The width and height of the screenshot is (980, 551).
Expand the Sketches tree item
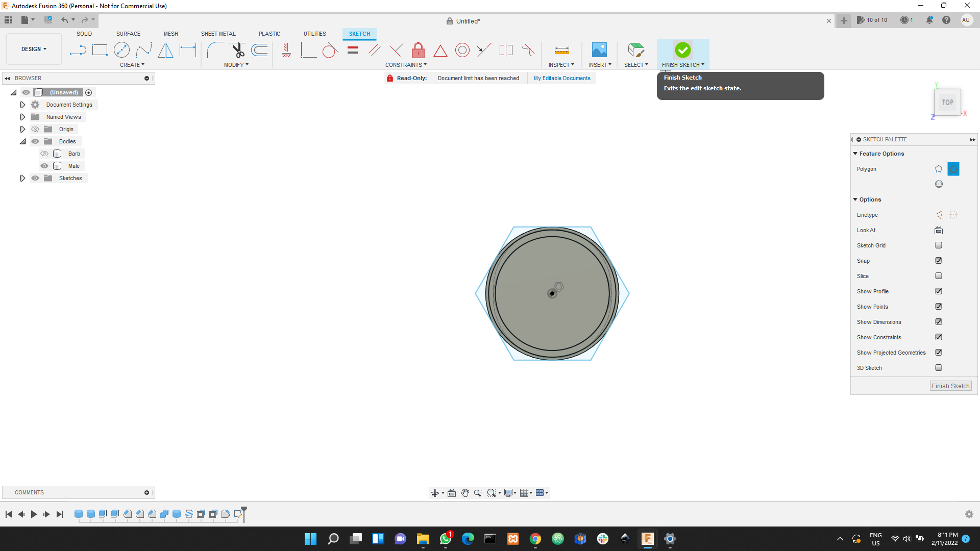coord(22,178)
